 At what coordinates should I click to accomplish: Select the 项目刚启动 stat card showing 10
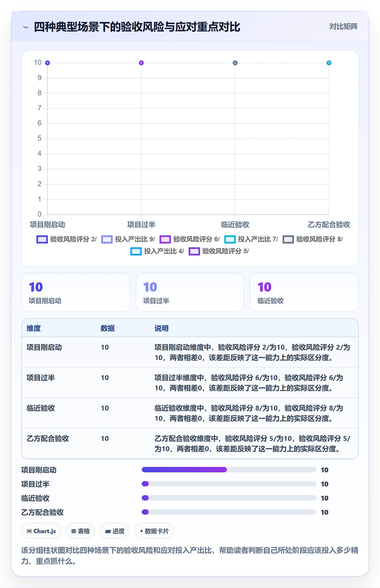coord(76,292)
